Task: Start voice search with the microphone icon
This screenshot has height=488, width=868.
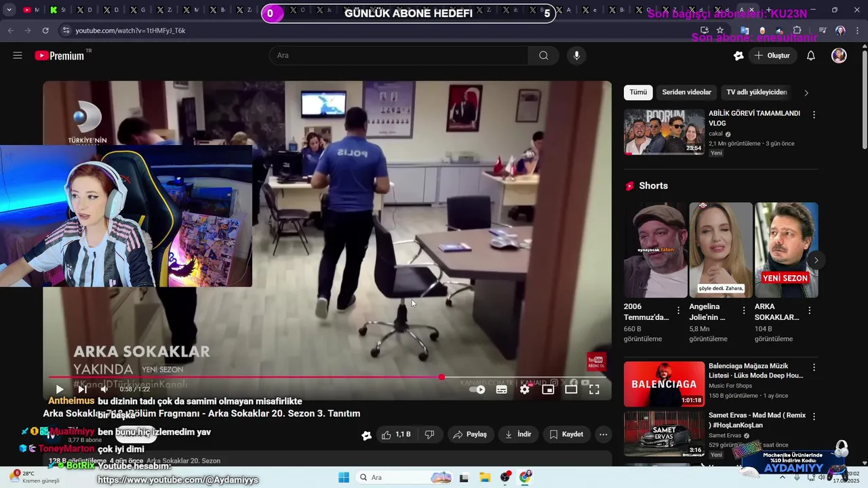Action: point(576,56)
